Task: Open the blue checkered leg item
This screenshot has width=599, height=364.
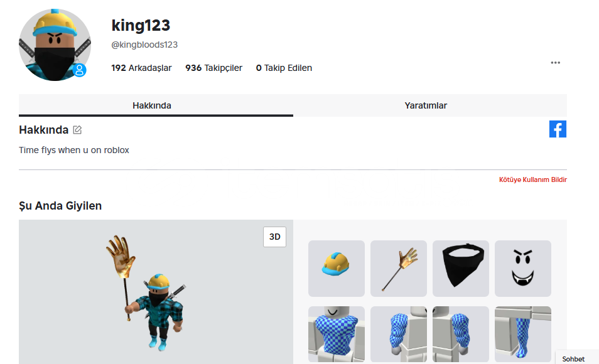Action: point(523,335)
